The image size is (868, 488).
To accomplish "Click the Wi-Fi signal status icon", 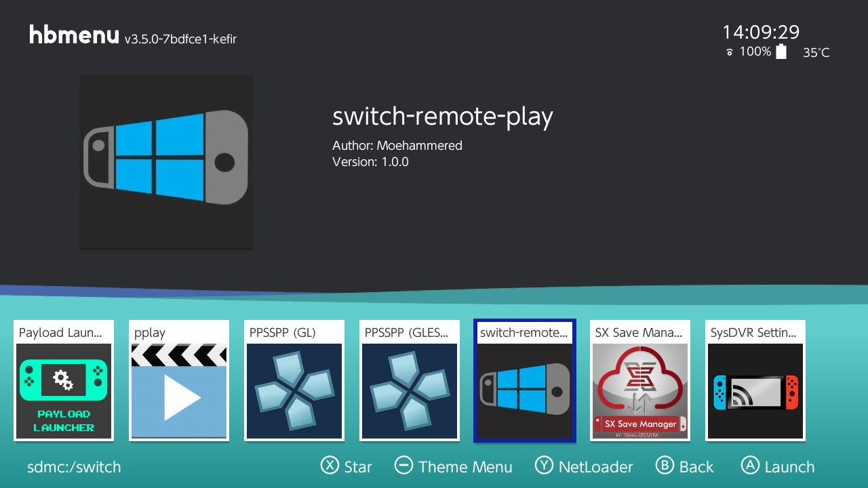I will [730, 52].
